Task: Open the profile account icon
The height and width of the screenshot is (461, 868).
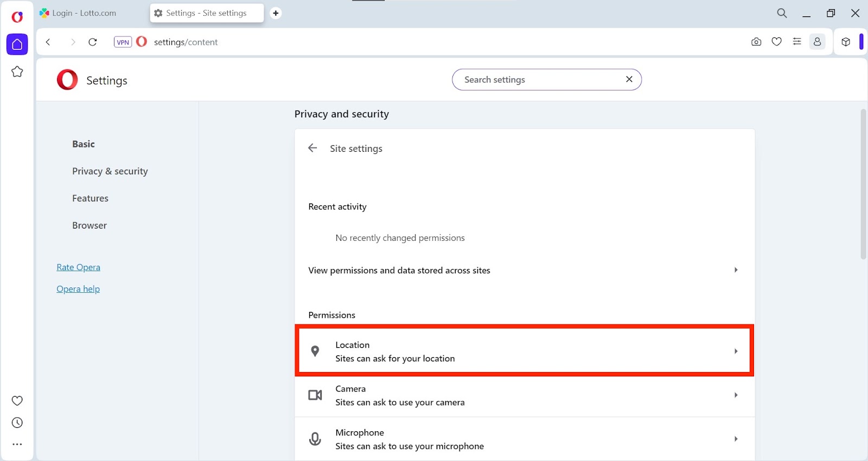Action: [x=817, y=42]
